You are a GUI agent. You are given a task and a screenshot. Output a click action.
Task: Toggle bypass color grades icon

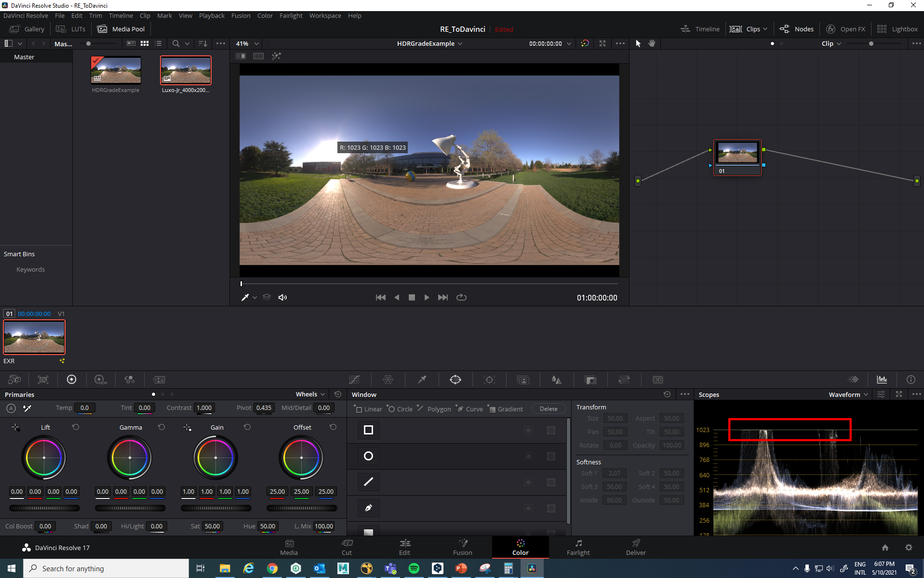(585, 43)
